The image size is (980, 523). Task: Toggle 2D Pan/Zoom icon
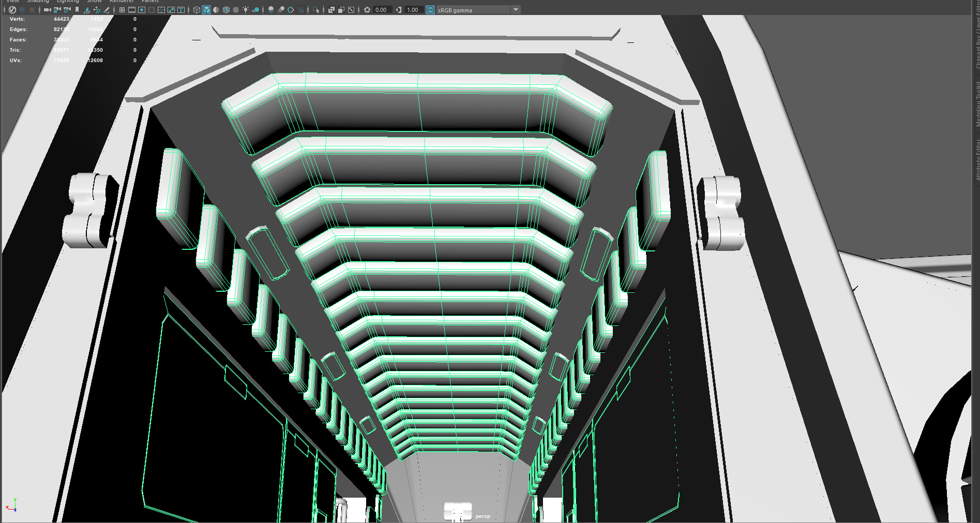click(97, 10)
